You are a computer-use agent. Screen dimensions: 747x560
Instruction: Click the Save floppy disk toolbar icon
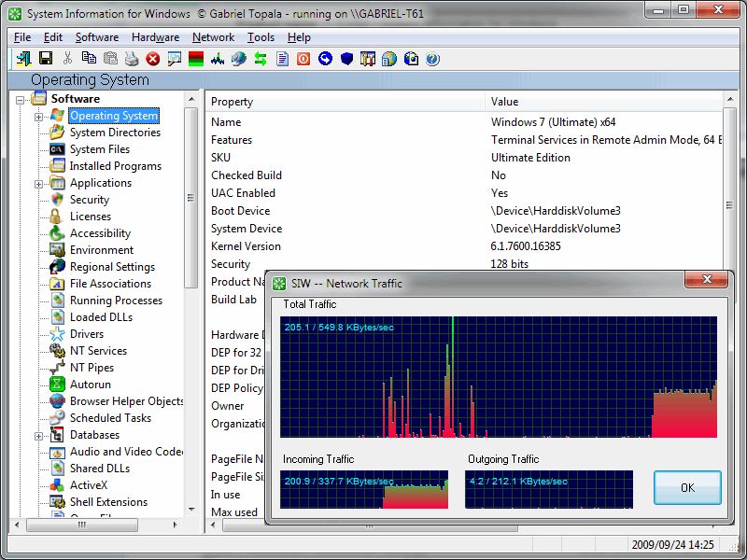coord(45,59)
